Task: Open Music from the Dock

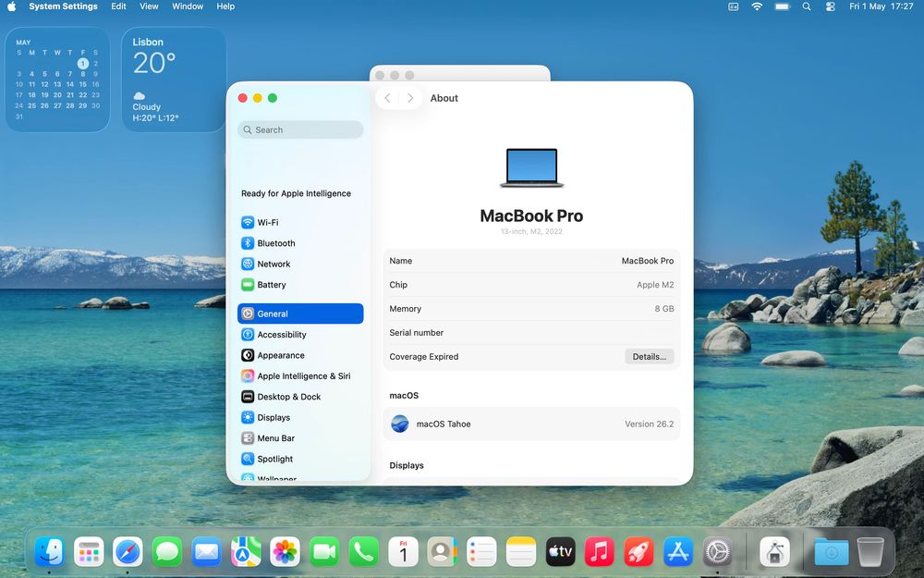Action: (600, 552)
